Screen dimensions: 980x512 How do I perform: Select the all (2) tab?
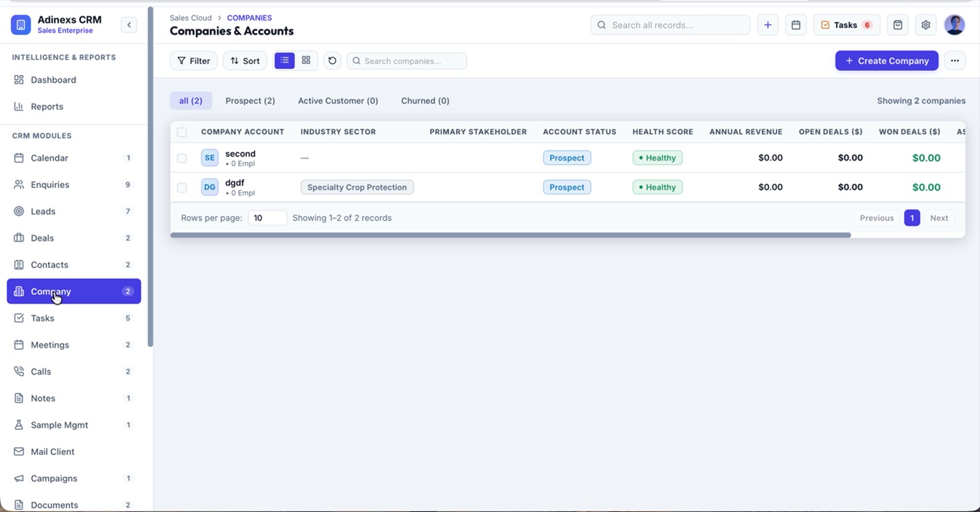click(x=191, y=101)
